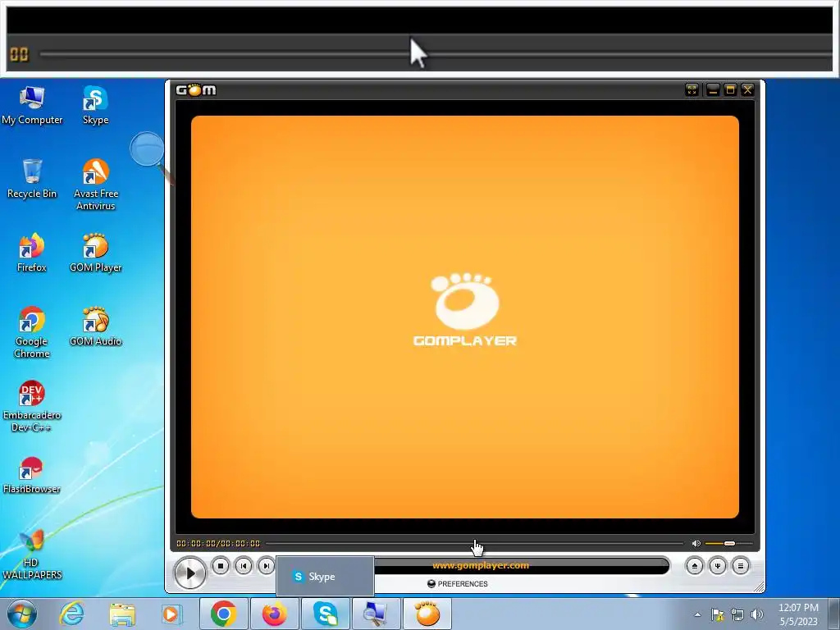Start playback with the GOM play button

[190, 573]
